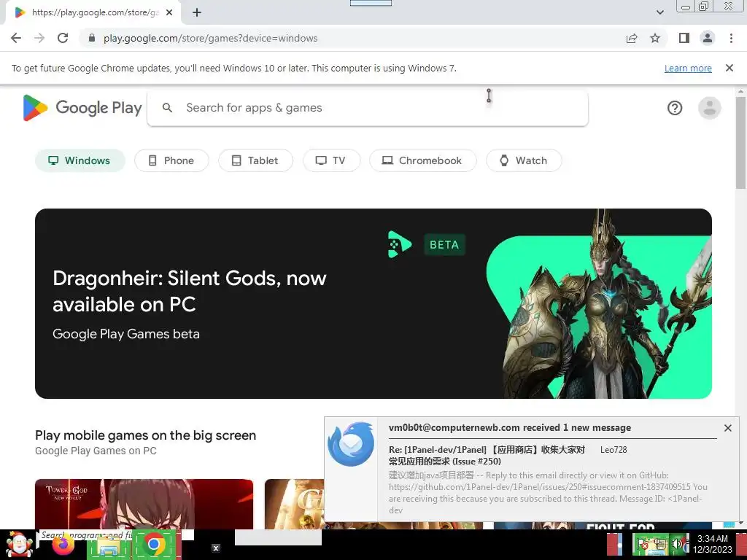This screenshot has height=560, width=747.
Task: Open the network tray icon
Action: pos(660,544)
